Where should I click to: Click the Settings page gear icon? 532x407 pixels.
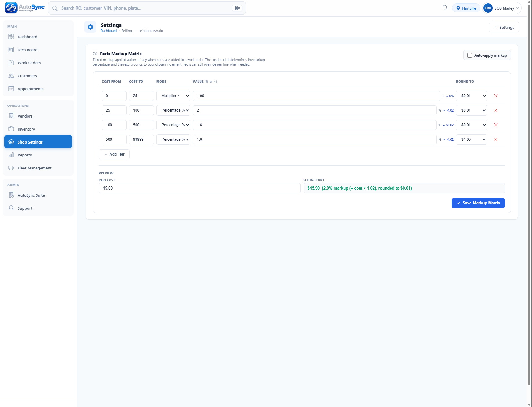90,27
